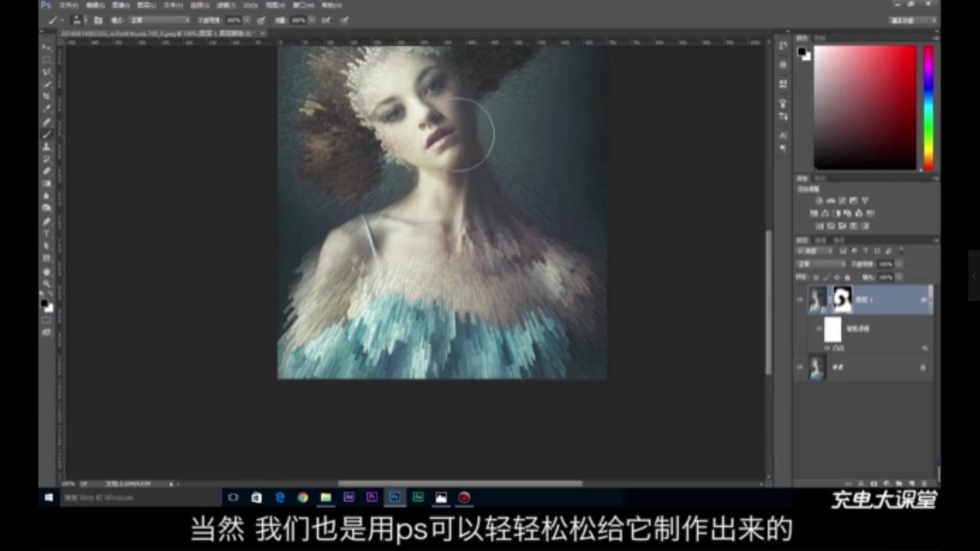Select the Move tool
The width and height of the screenshot is (980, 551).
tap(46, 47)
